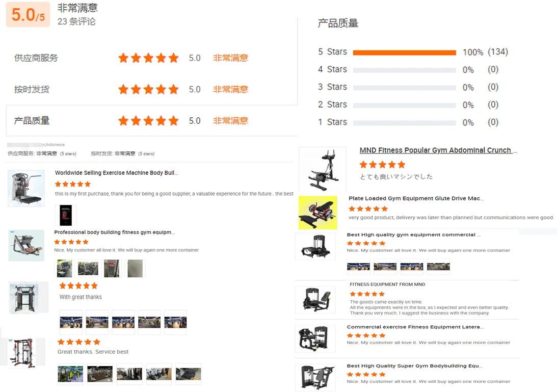Click the yellow glute drive machine image
The image size is (557, 392).
(317, 213)
